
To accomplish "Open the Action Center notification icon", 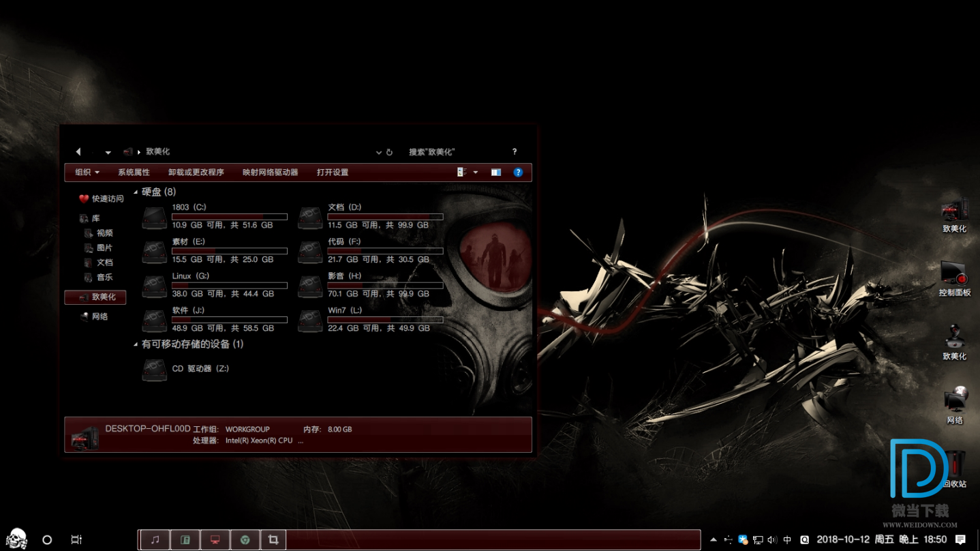I will pos(960,539).
